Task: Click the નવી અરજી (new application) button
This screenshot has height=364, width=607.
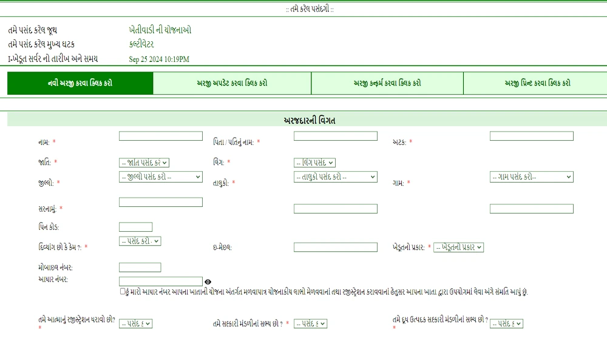Action: (80, 83)
